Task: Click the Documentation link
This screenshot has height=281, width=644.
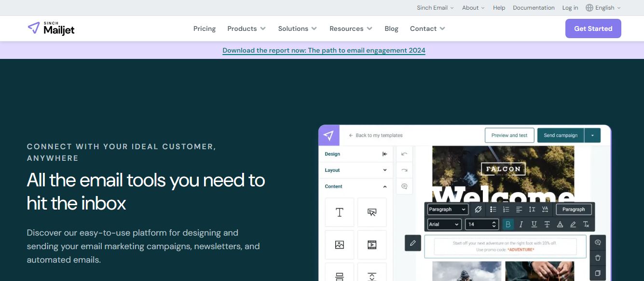Action: coord(534,8)
